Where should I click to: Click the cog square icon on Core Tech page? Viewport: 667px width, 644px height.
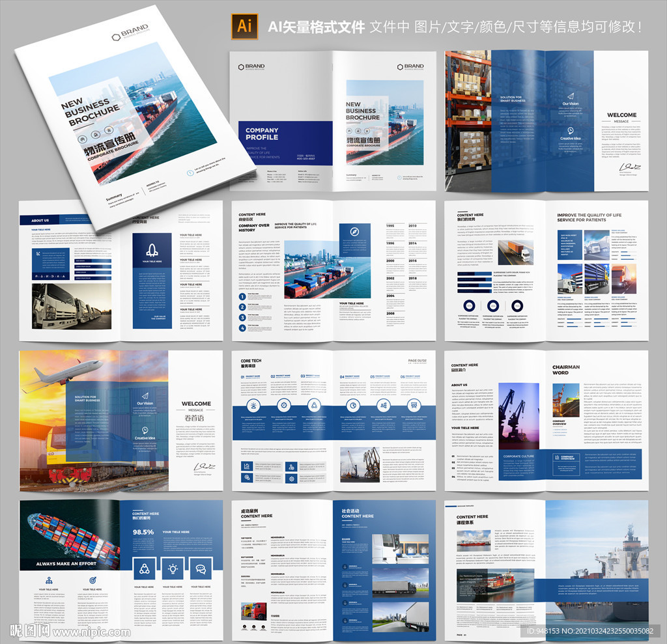(x=291, y=478)
